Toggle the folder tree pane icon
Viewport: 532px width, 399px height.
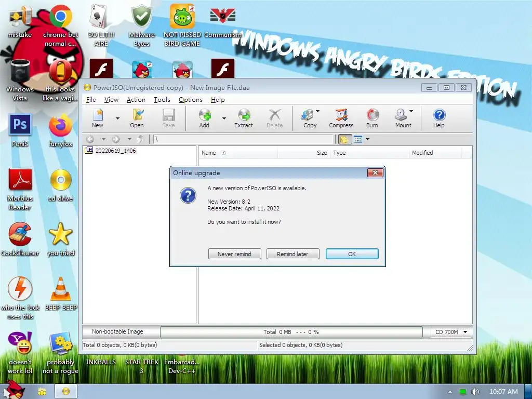point(344,139)
